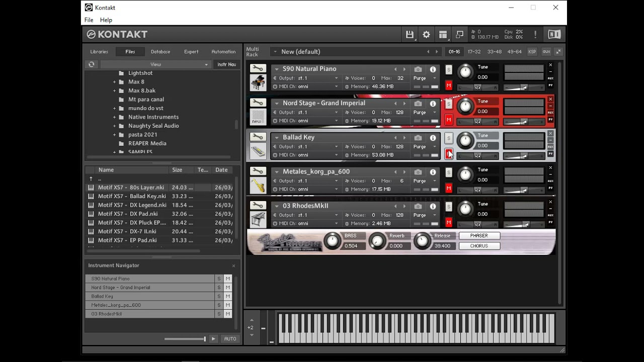Expand the mundo do vst folder
The image size is (644, 362).
click(115, 108)
